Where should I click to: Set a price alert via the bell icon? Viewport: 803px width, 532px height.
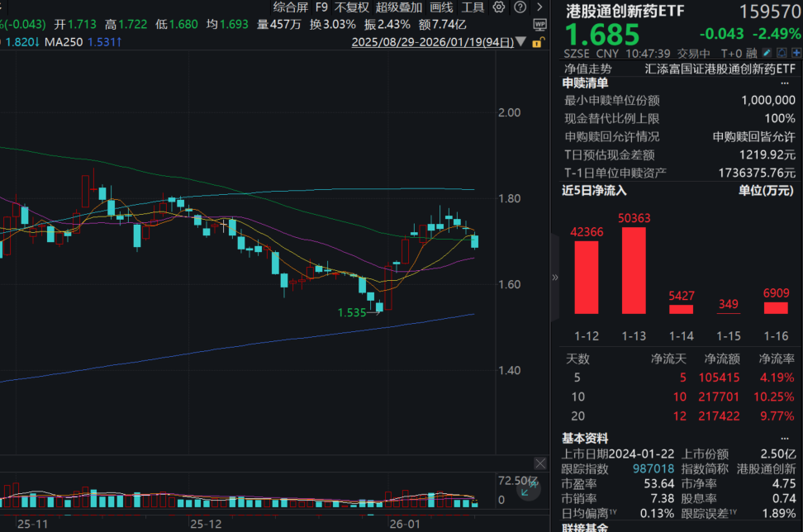782,52
